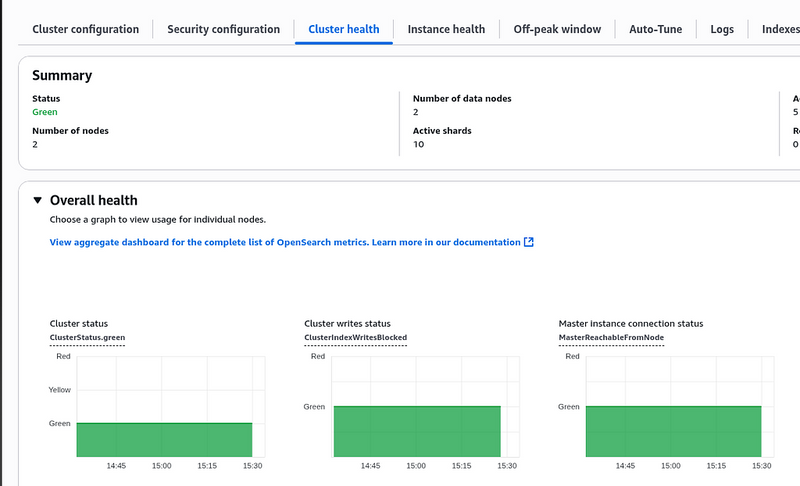The image size is (800, 486).
Task: Click the Cluster writes status graph title
Action: click(x=347, y=323)
